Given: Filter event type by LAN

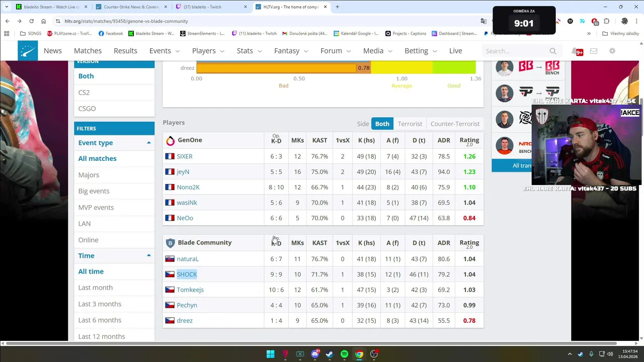Looking at the screenshot, I should (85, 224).
